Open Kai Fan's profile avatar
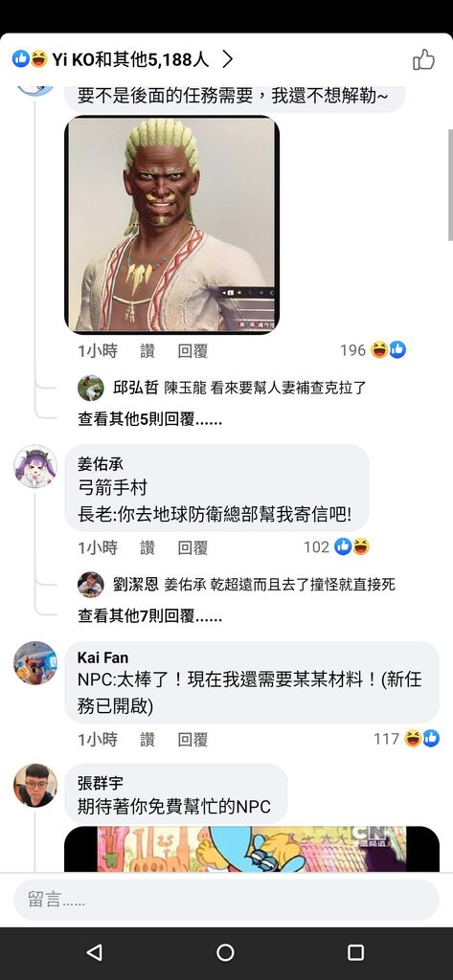Viewport: 453px width, 980px height. click(x=35, y=662)
